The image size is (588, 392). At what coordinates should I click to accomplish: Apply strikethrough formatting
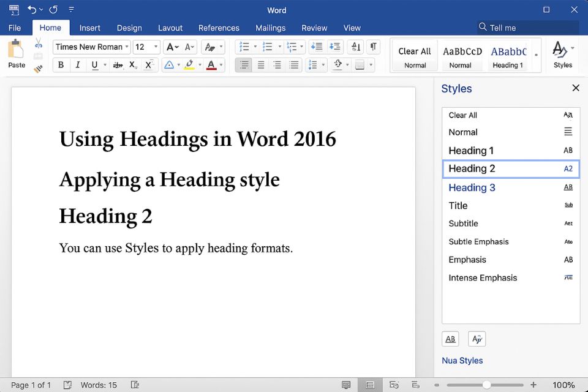click(118, 65)
